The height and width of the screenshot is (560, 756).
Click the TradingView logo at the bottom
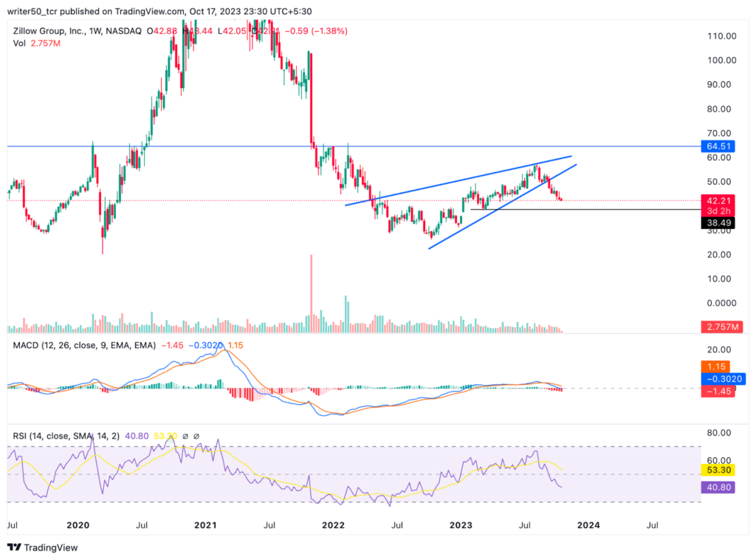coord(42,547)
